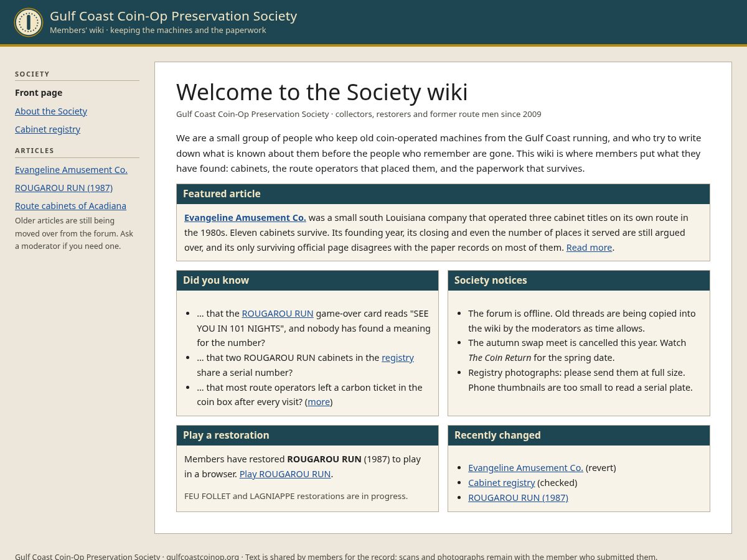The width and height of the screenshot is (747, 560).
Task: Click the Registry photographs notice
Action: 580,380
